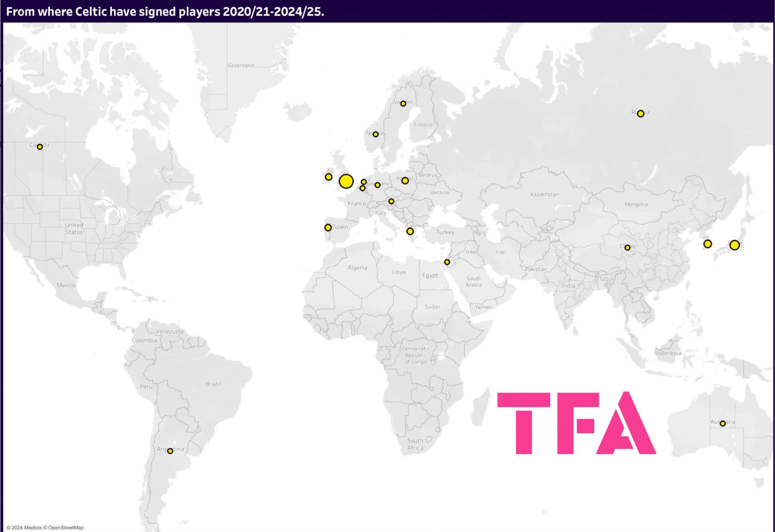Click the large yellow marker over Great Britain
Image resolution: width=775 pixels, height=532 pixels.
click(x=346, y=182)
